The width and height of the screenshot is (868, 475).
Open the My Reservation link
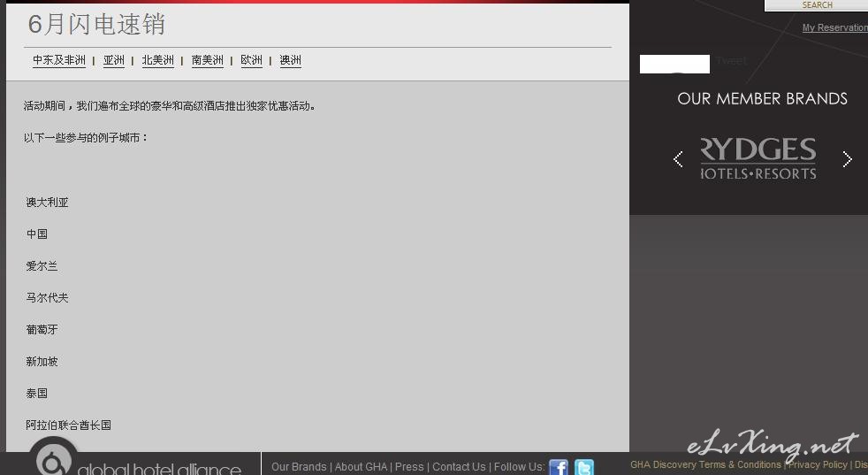pyautogui.click(x=835, y=27)
